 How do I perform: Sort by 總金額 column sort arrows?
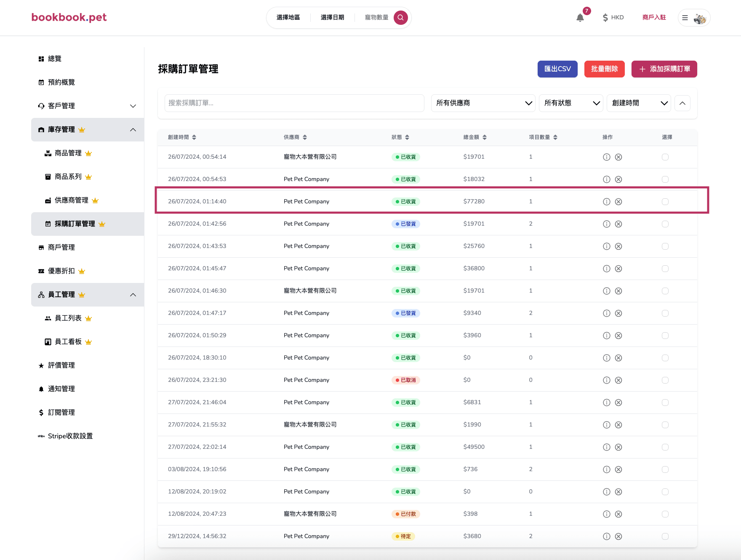(x=485, y=137)
